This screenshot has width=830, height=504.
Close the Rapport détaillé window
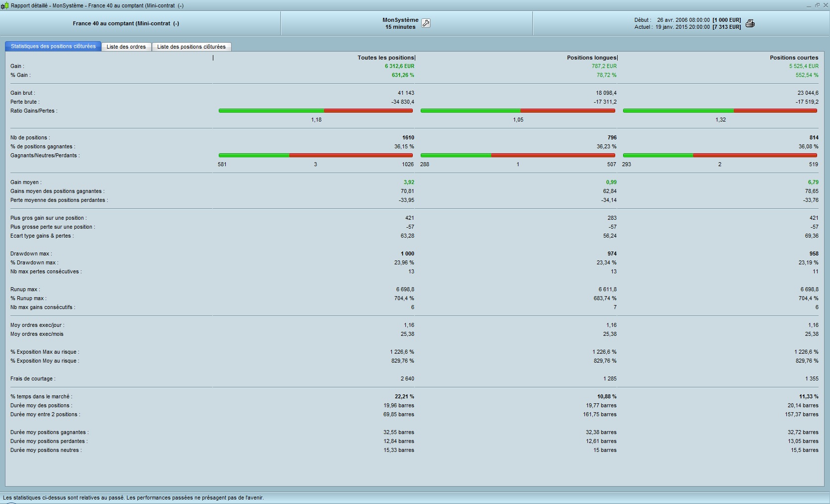click(x=825, y=5)
